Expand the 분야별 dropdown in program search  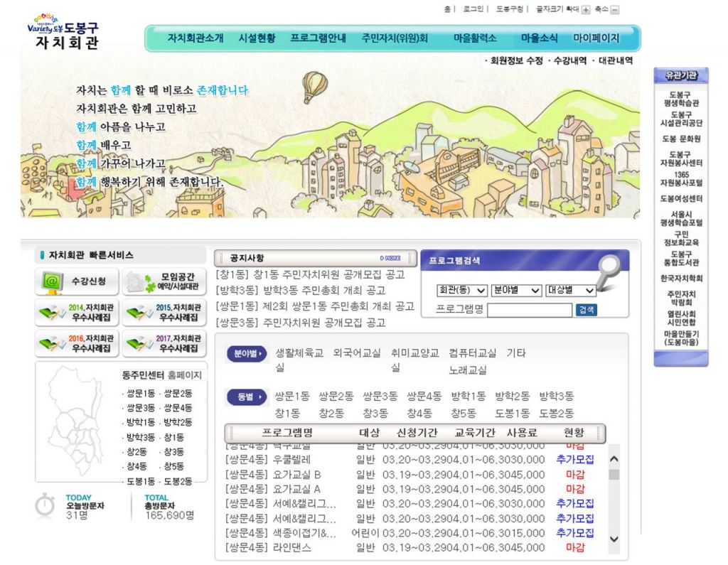(516, 290)
